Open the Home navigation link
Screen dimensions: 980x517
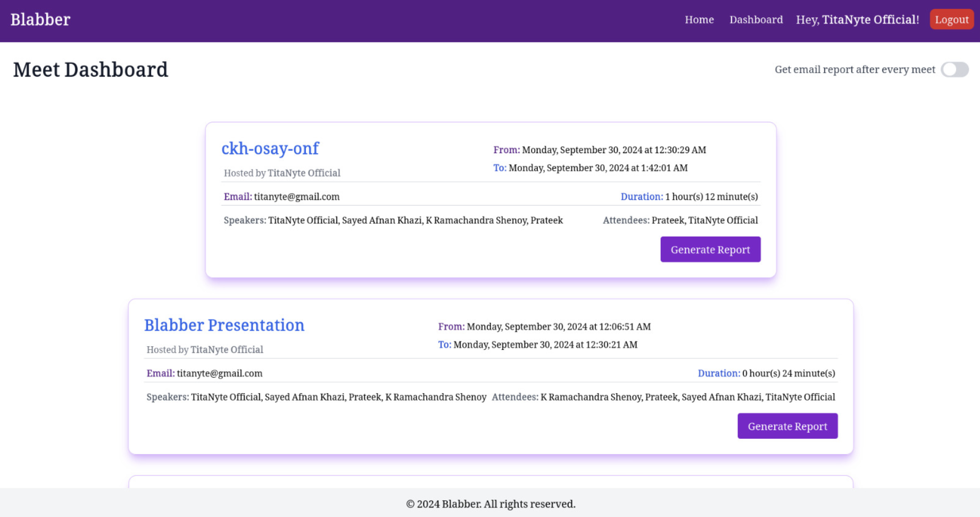(699, 20)
